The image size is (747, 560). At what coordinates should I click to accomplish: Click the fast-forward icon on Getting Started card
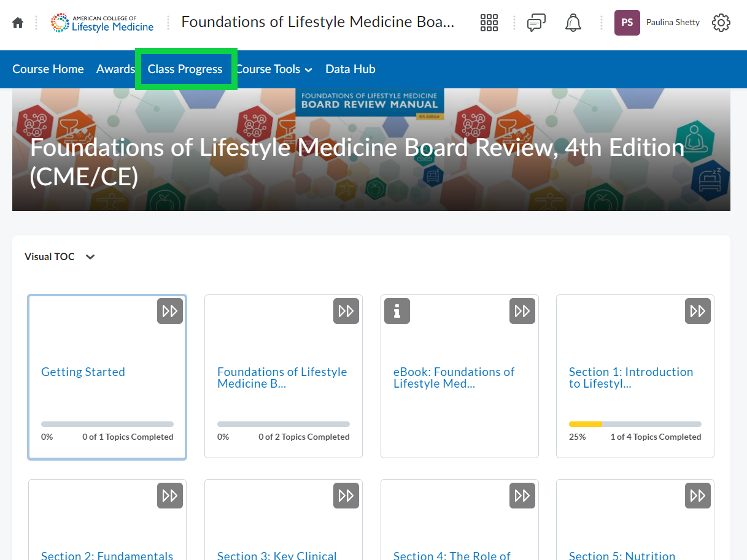pyautogui.click(x=170, y=311)
